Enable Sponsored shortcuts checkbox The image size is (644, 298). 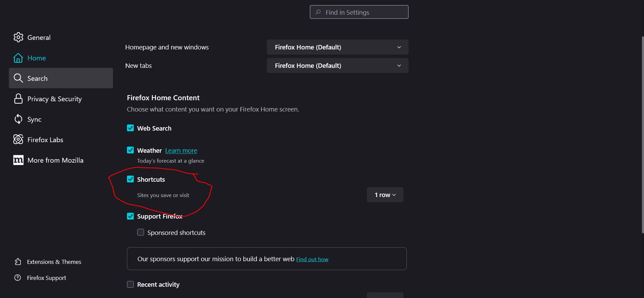pyautogui.click(x=141, y=232)
